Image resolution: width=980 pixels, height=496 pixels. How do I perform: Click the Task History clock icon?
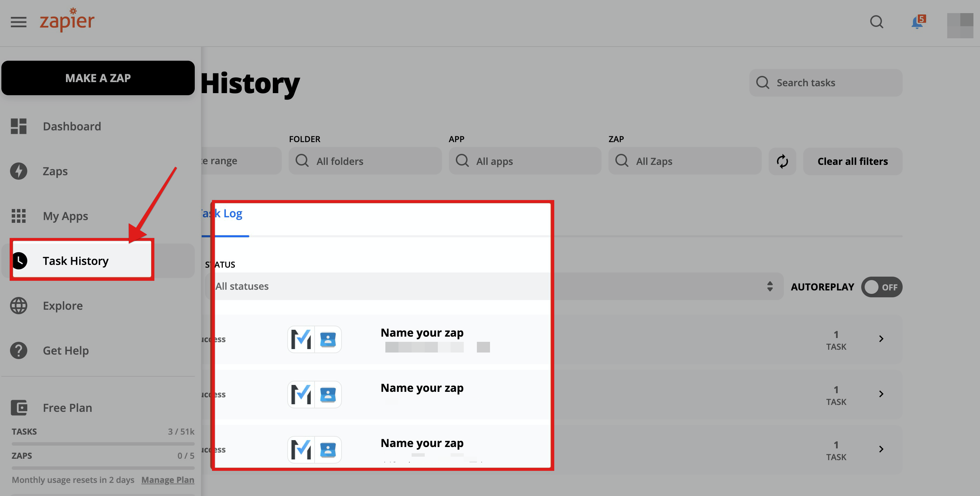coord(19,261)
